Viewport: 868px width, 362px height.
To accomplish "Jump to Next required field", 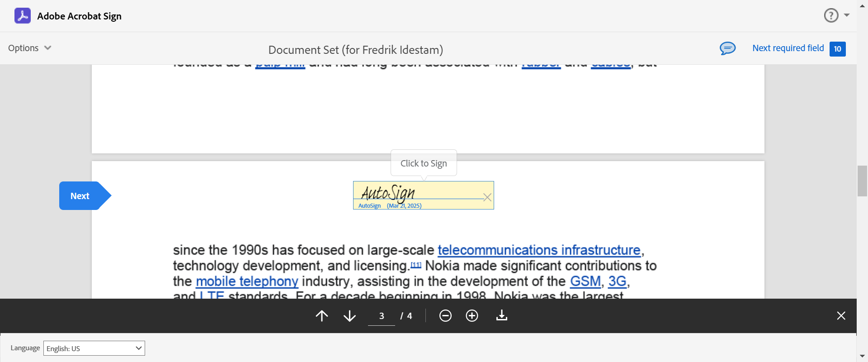I will tap(788, 48).
